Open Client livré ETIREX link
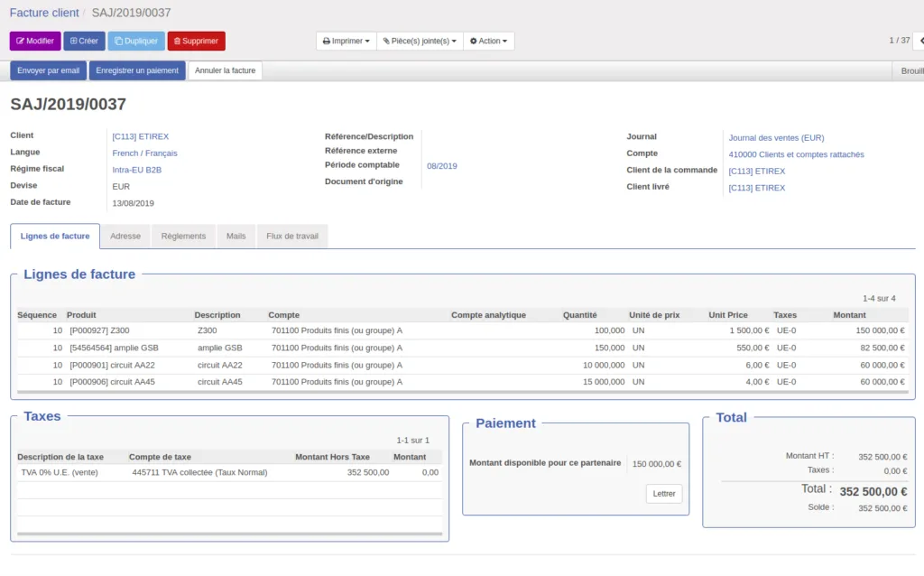Image resolution: width=924 pixels, height=576 pixels. [x=757, y=188]
